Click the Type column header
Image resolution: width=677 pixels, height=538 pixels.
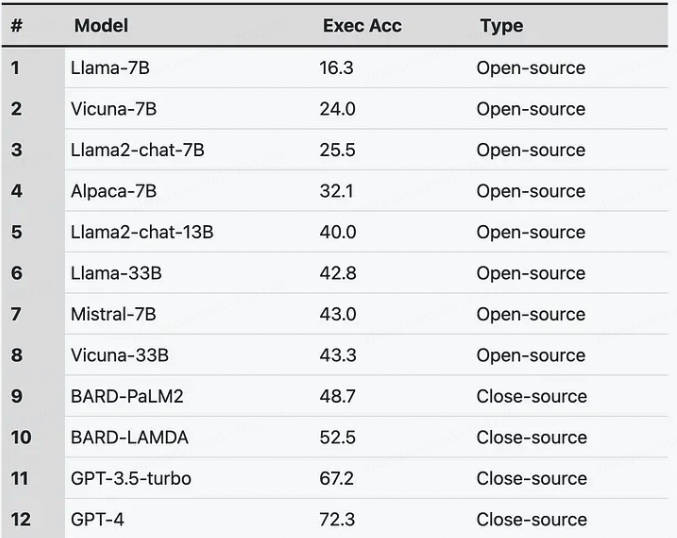[x=502, y=26]
